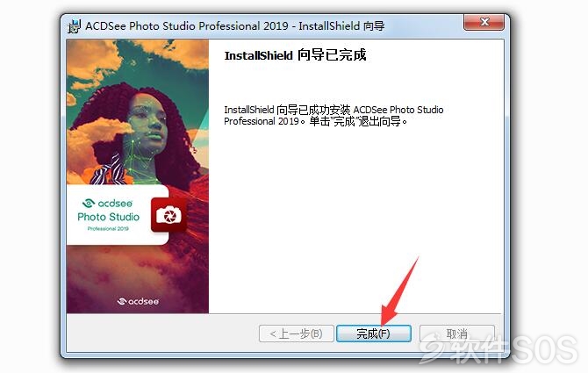Click the acdsee Photo Studio logo card
Image resolution: width=588 pixels, height=373 pixels.
[x=118, y=215]
